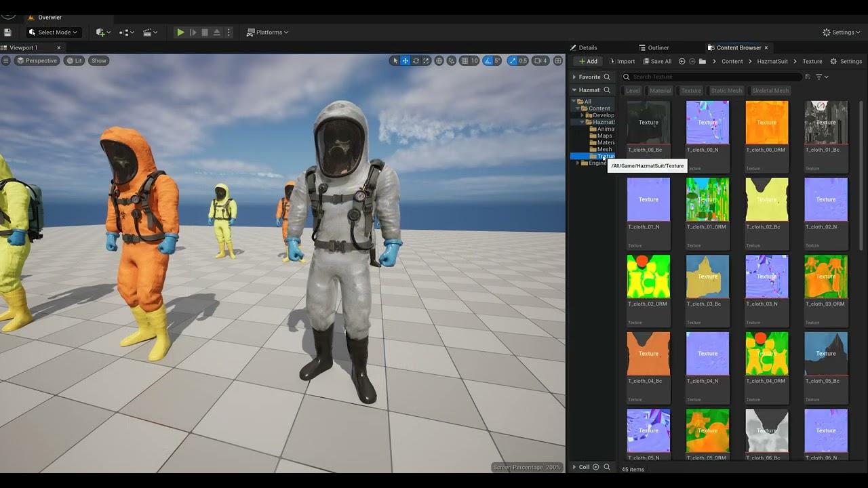
Task: Close the Viewport 1 tab
Action: [59, 47]
